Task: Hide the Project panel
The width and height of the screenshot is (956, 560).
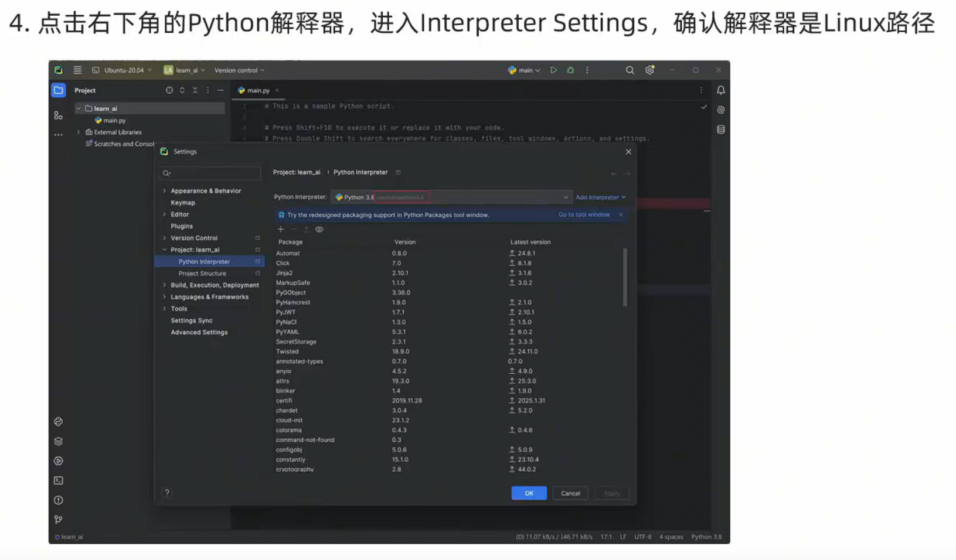Action: coord(220,90)
